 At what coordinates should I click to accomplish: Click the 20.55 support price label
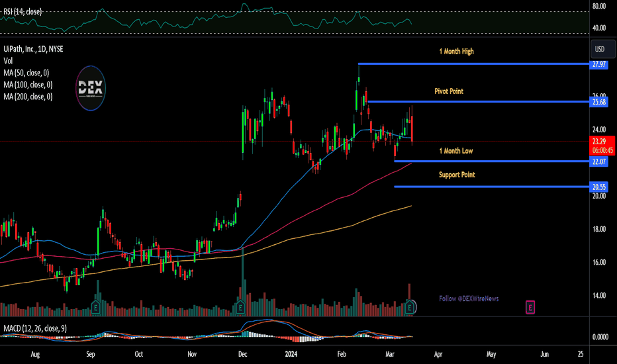(x=599, y=187)
